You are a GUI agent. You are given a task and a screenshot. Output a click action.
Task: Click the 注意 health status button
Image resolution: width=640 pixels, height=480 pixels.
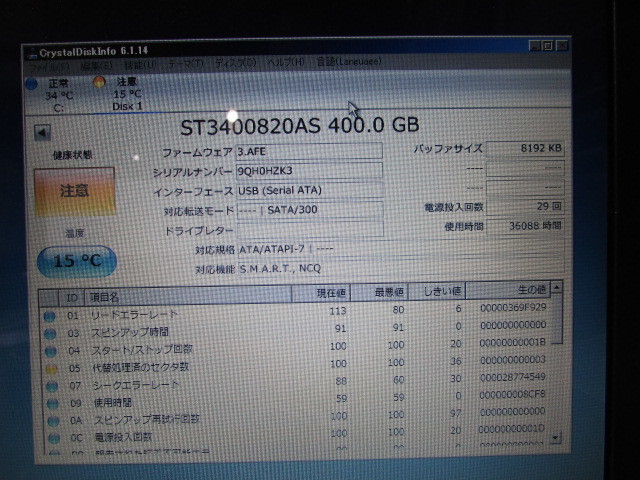pos(74,191)
